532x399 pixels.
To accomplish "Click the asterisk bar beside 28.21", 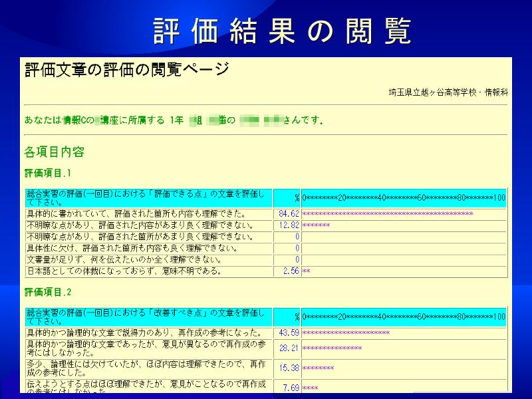I will [332, 348].
